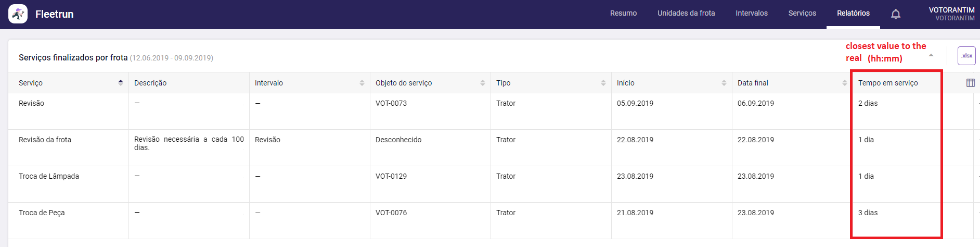This screenshot has height=247, width=980.
Task: Open VOTORANTIM user account menu
Action: tap(951, 14)
